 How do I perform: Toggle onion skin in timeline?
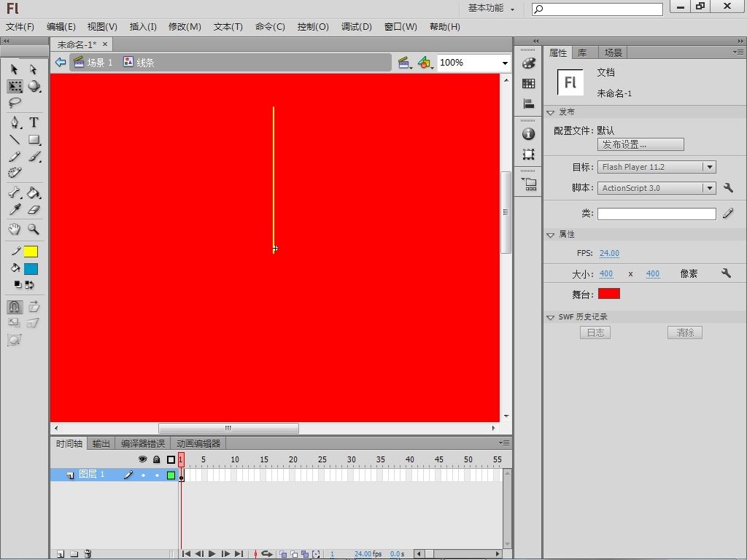[x=283, y=554]
